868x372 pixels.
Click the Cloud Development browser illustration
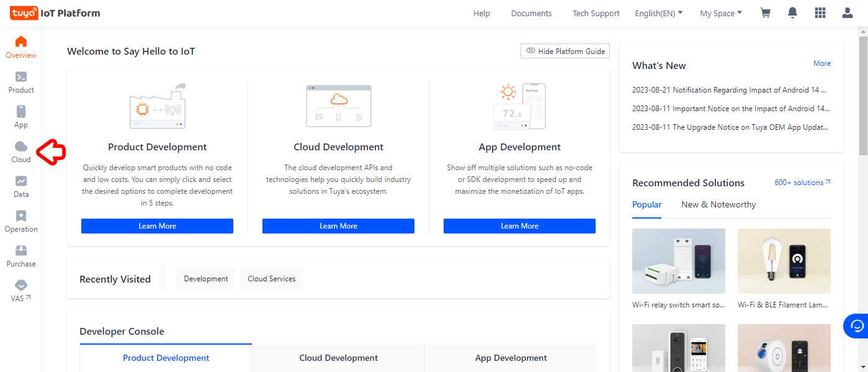[339, 106]
